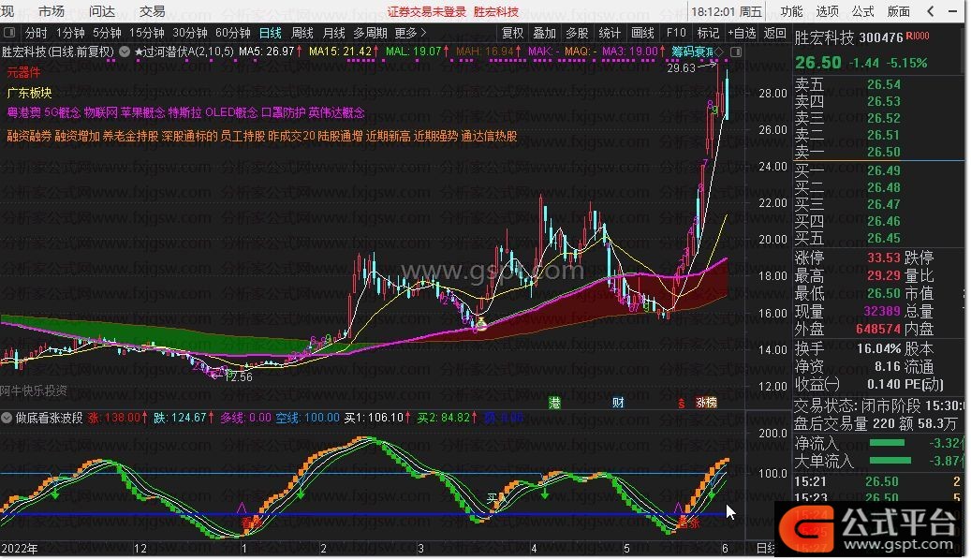Switch to the 1分钟 period tab
Screen dimensions: 971x560
click(x=70, y=33)
